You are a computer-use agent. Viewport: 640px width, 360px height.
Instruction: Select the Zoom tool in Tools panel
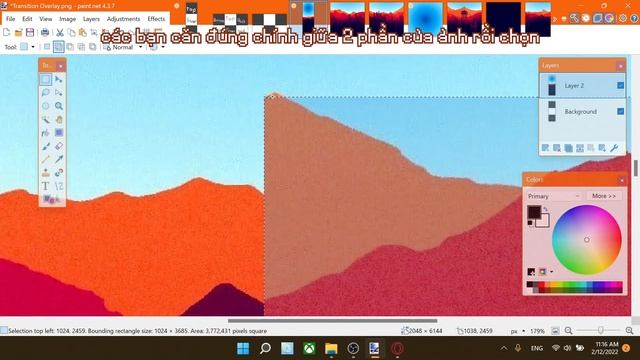click(59, 106)
